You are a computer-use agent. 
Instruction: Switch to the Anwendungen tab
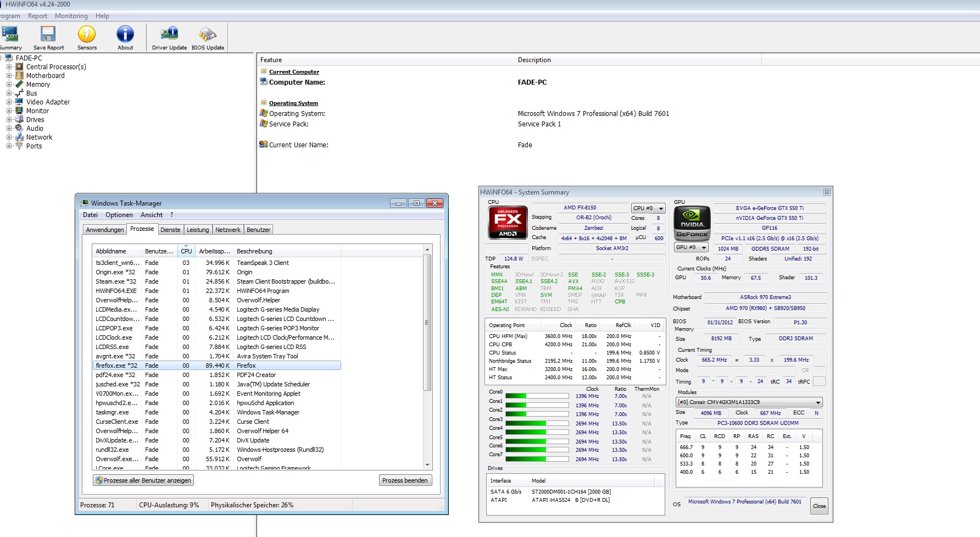tap(105, 230)
